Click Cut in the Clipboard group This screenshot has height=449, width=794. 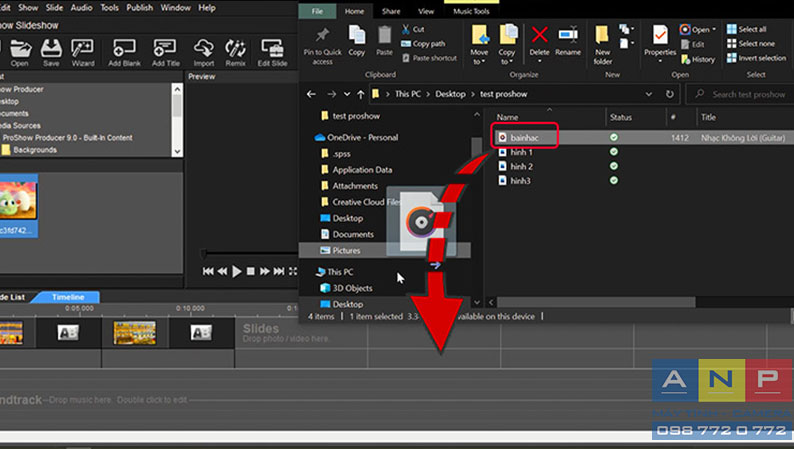[x=413, y=29]
